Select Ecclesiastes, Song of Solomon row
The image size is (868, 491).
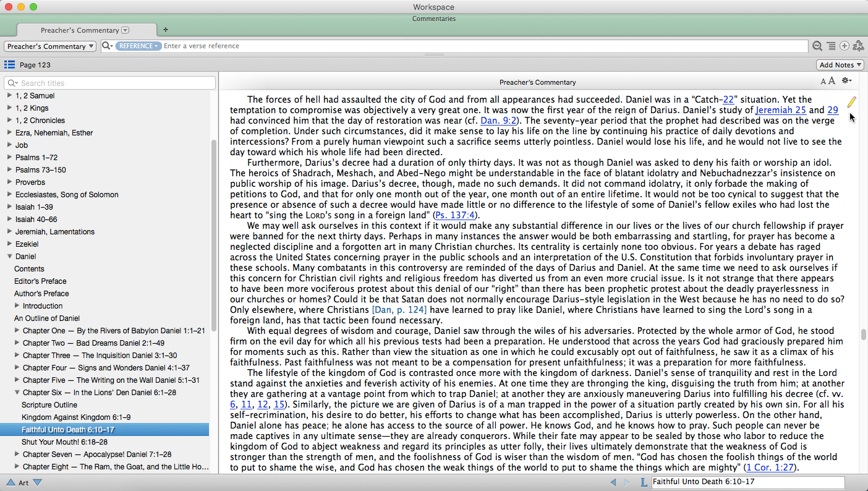coord(67,194)
